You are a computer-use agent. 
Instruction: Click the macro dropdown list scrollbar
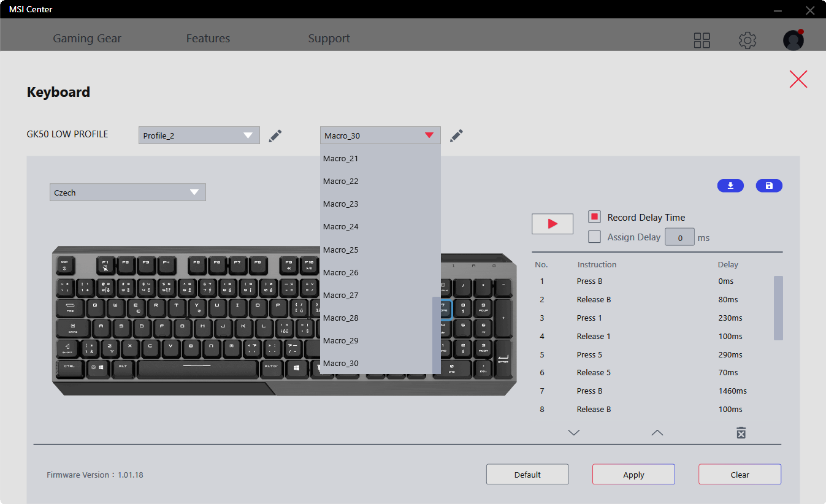(437, 335)
